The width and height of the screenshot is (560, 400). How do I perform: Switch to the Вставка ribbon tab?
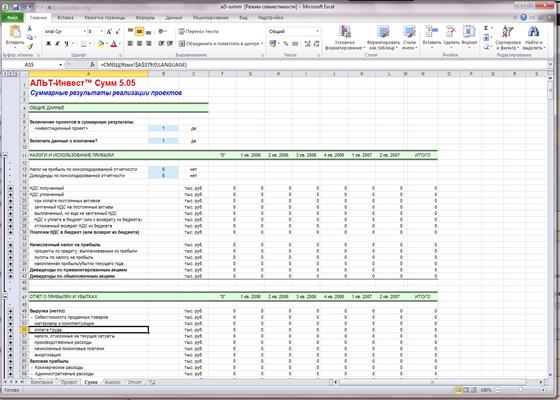65,18
